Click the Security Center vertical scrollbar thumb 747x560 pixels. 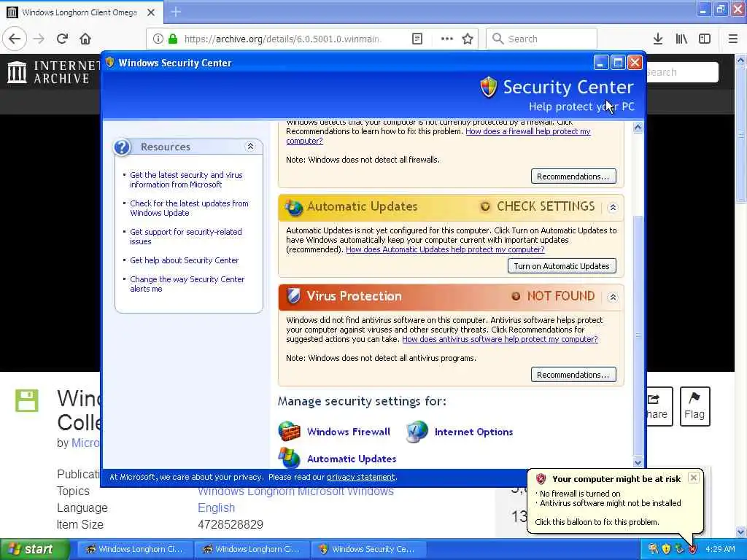pyautogui.click(x=638, y=335)
